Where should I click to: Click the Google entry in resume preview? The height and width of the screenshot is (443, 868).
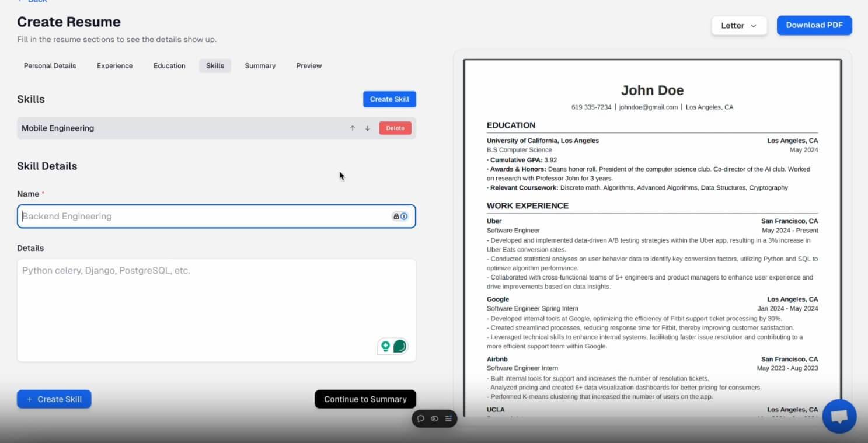pyautogui.click(x=498, y=299)
